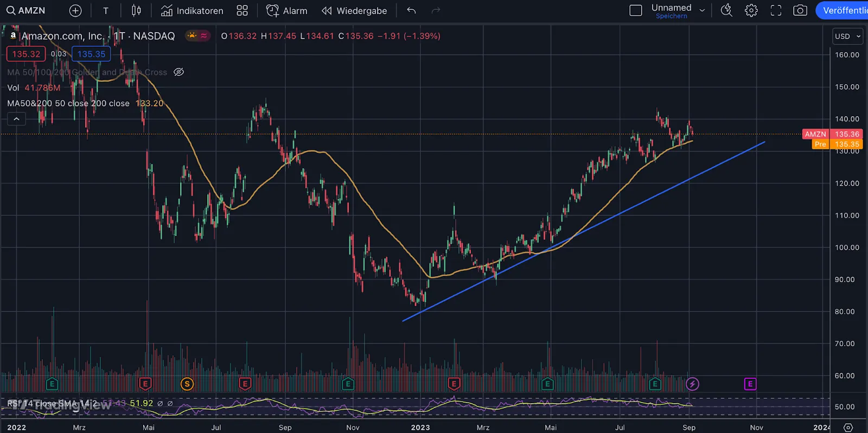
Task: Click the Veröffentlichen publish button
Action: 843,11
